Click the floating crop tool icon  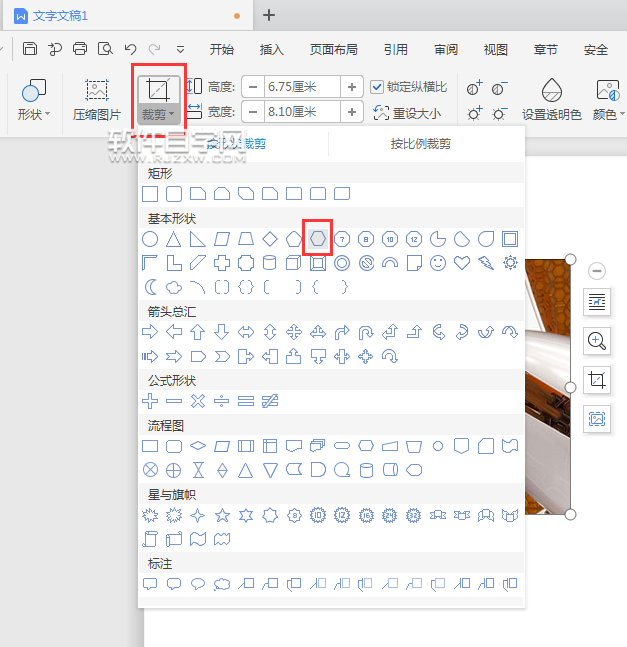597,380
